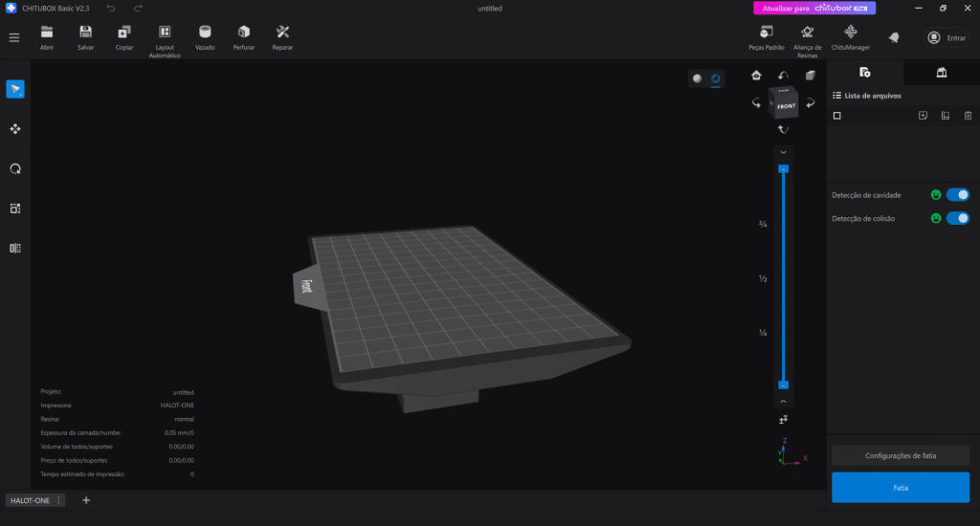Click green status icon beside Detecção de cavidade
The image size is (980, 526).
pos(936,195)
